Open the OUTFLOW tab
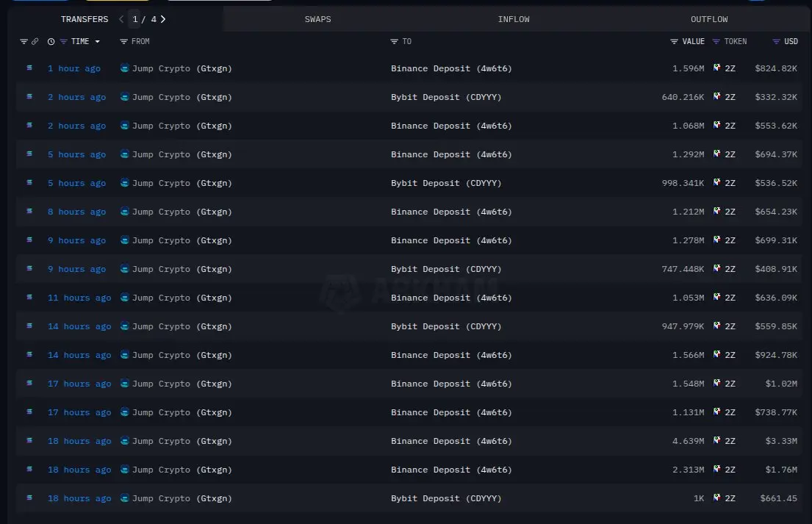812x524 pixels. click(x=709, y=19)
